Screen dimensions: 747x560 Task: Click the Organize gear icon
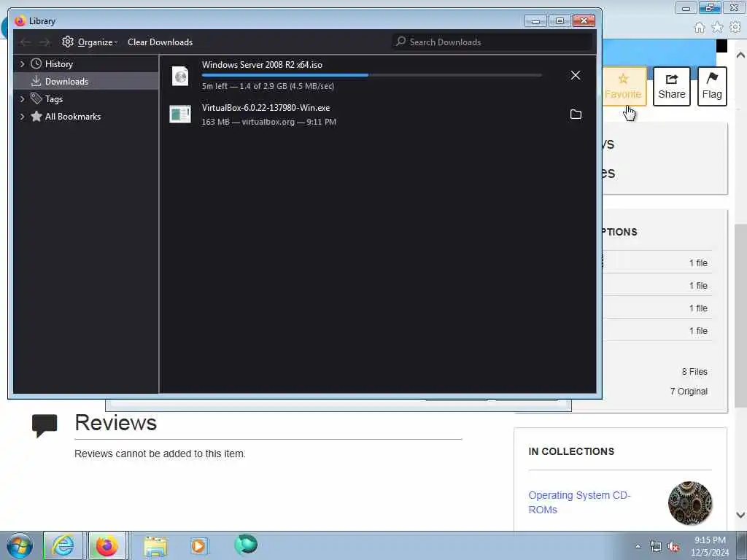point(68,42)
